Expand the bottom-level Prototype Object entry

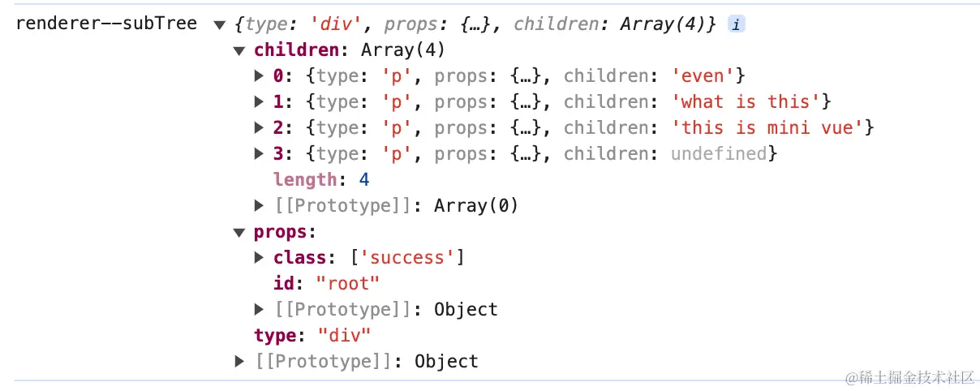tap(239, 362)
